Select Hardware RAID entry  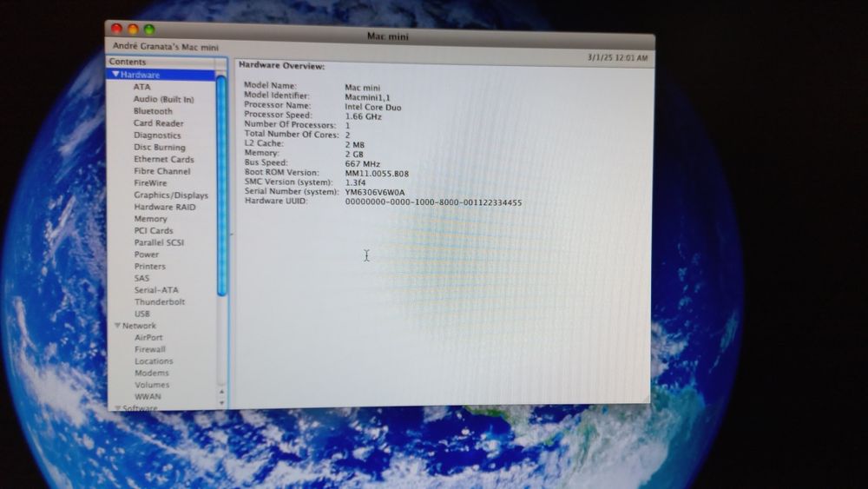pos(165,207)
